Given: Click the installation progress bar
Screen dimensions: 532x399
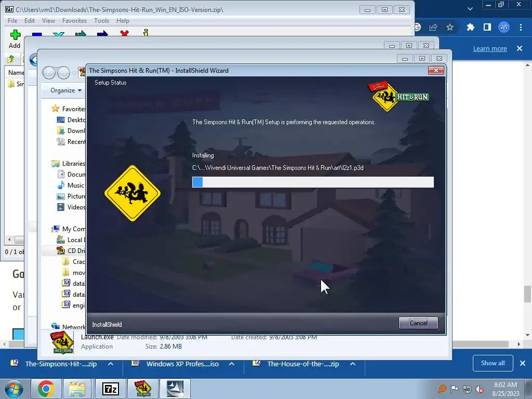Looking at the screenshot, I should click(313, 182).
